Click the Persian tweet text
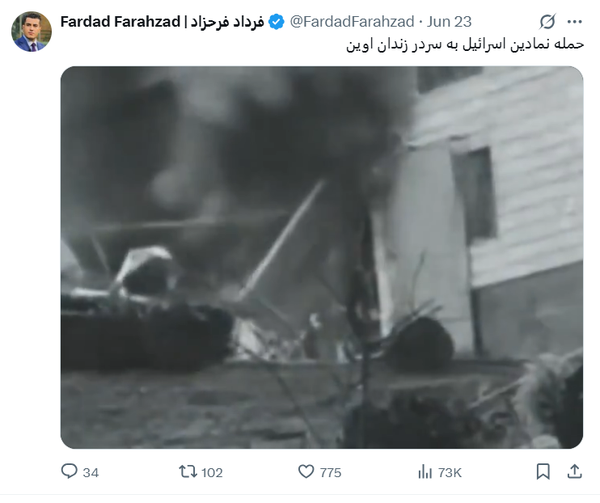This screenshot has height=503, width=600. [x=465, y=45]
